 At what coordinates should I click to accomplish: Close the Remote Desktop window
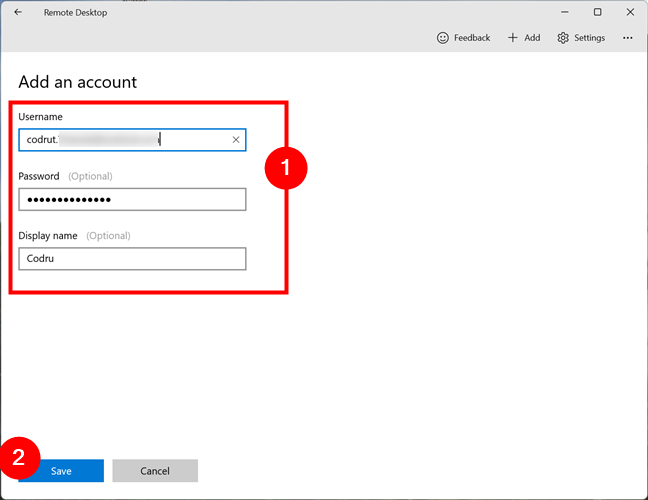(x=629, y=12)
